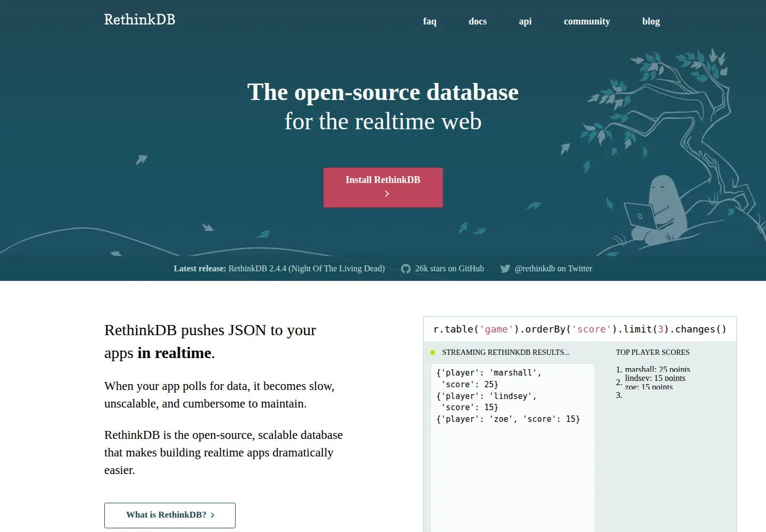
Task: Visit the blog page
Action: [651, 21]
